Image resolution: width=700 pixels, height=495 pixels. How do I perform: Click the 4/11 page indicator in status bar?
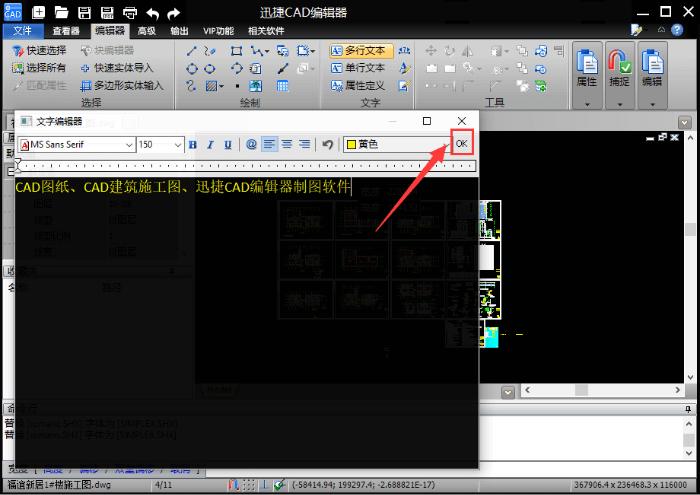pos(163,485)
